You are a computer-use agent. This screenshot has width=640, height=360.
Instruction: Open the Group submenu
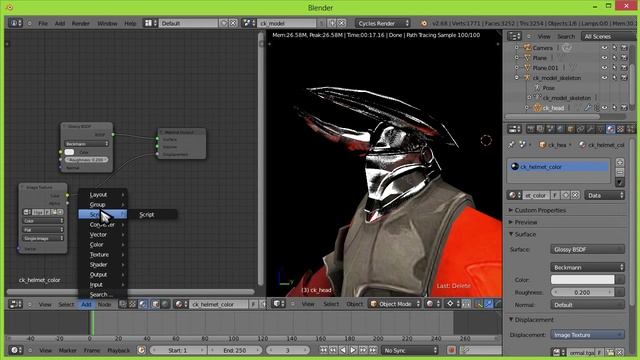point(103,204)
